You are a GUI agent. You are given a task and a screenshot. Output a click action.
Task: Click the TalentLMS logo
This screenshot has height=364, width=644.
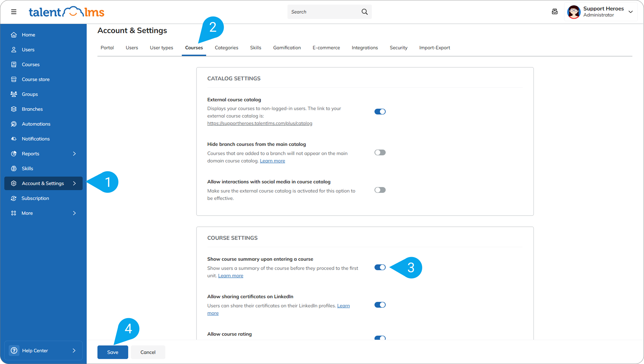tap(67, 12)
